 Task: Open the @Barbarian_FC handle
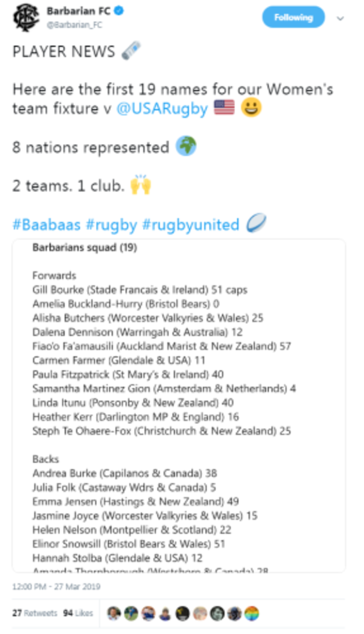pos(74,25)
